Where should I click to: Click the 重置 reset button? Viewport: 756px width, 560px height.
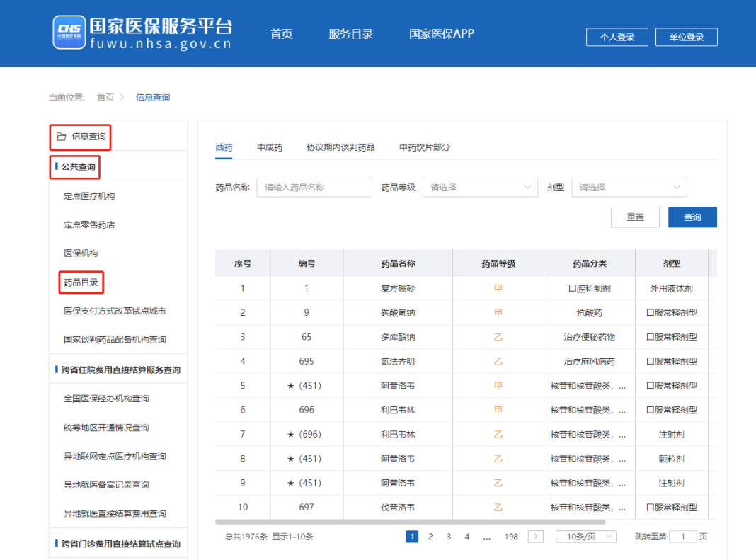click(635, 217)
